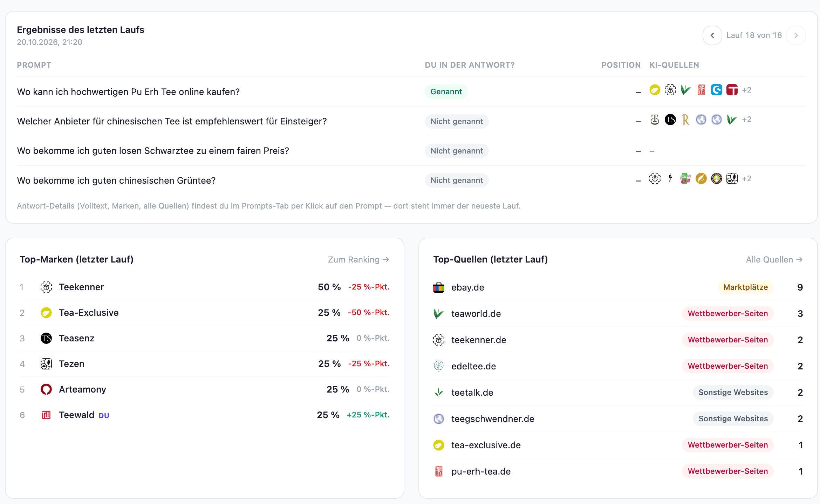Click the green leaf source icon in the Pu Erh prompt row
The image size is (820, 504).
[x=685, y=90]
